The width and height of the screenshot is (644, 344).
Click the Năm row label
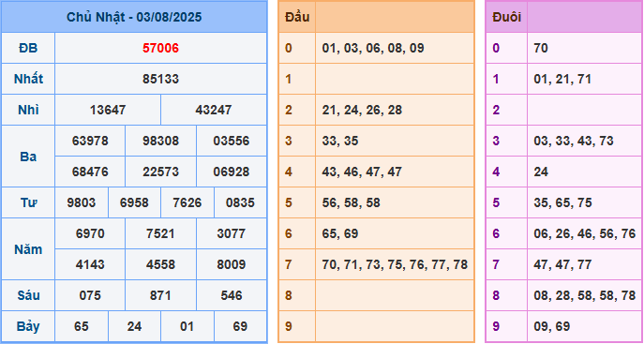[x=28, y=249]
